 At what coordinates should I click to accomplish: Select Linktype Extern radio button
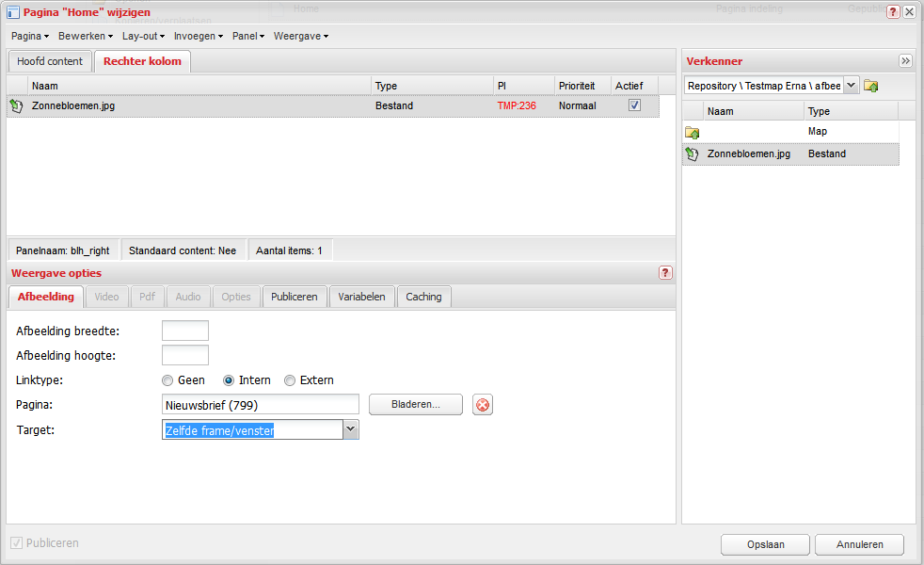click(x=290, y=380)
